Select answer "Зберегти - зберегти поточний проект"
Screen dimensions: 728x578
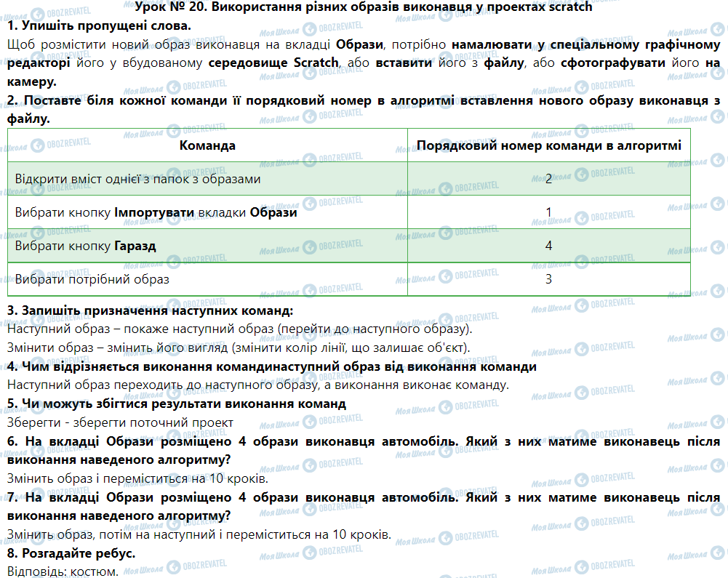click(x=120, y=422)
